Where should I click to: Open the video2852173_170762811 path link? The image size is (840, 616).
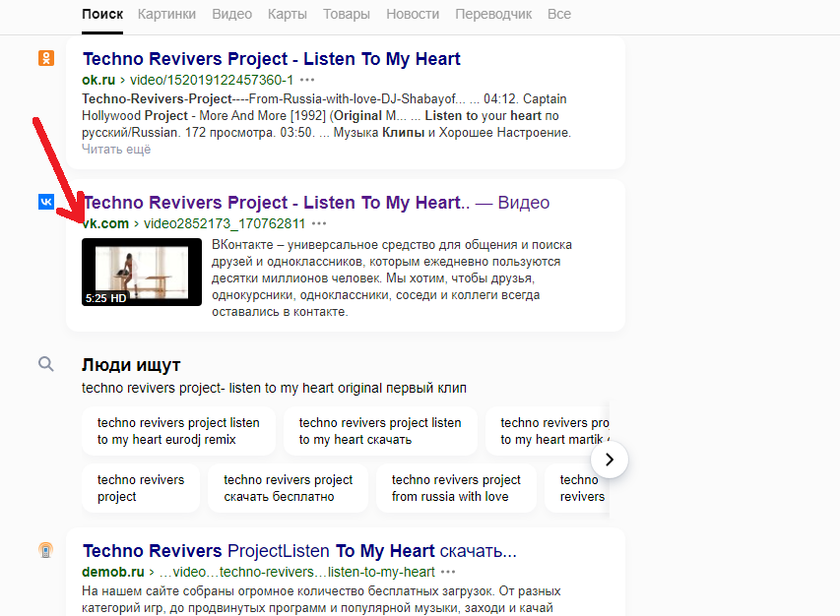pos(225,223)
